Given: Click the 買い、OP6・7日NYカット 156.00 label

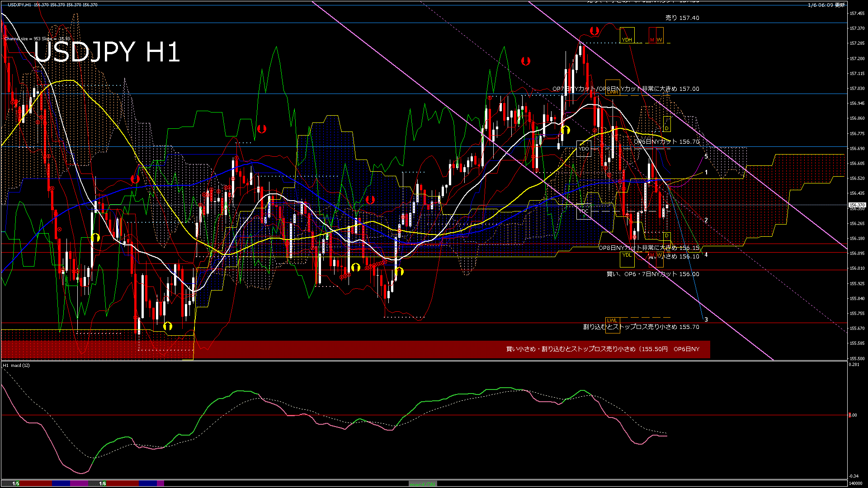Looking at the screenshot, I should 652,274.
